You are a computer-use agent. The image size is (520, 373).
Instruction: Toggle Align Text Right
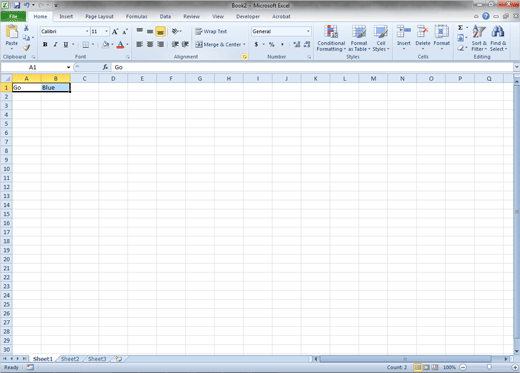[160, 44]
